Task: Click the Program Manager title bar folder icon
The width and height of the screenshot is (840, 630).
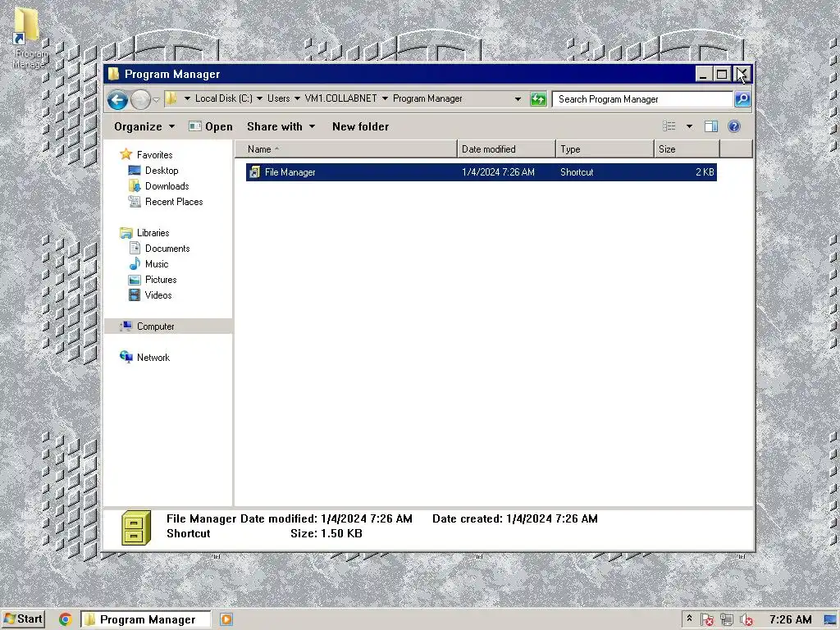Action: (x=113, y=74)
